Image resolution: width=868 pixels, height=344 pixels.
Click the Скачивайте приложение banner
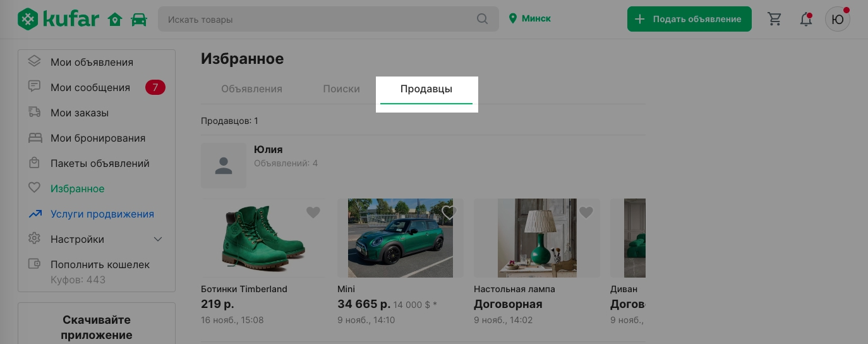click(x=97, y=327)
